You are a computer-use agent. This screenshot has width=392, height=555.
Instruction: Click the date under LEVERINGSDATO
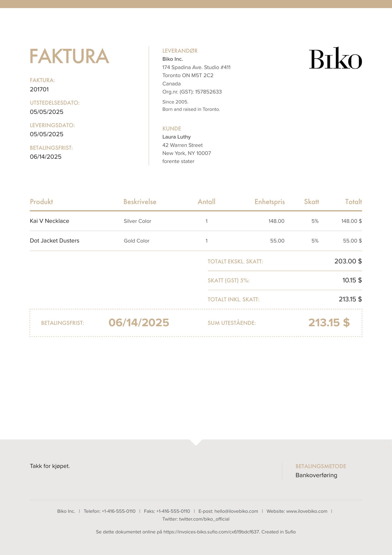click(47, 134)
